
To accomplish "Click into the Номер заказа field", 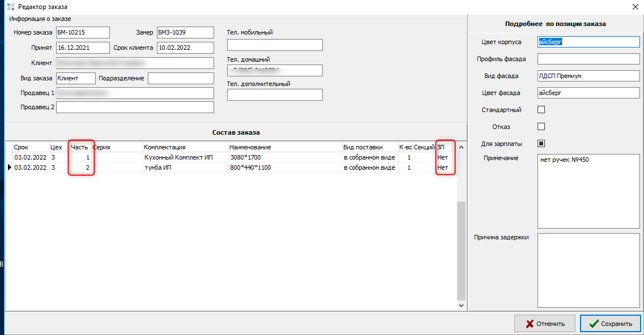I will (x=82, y=32).
